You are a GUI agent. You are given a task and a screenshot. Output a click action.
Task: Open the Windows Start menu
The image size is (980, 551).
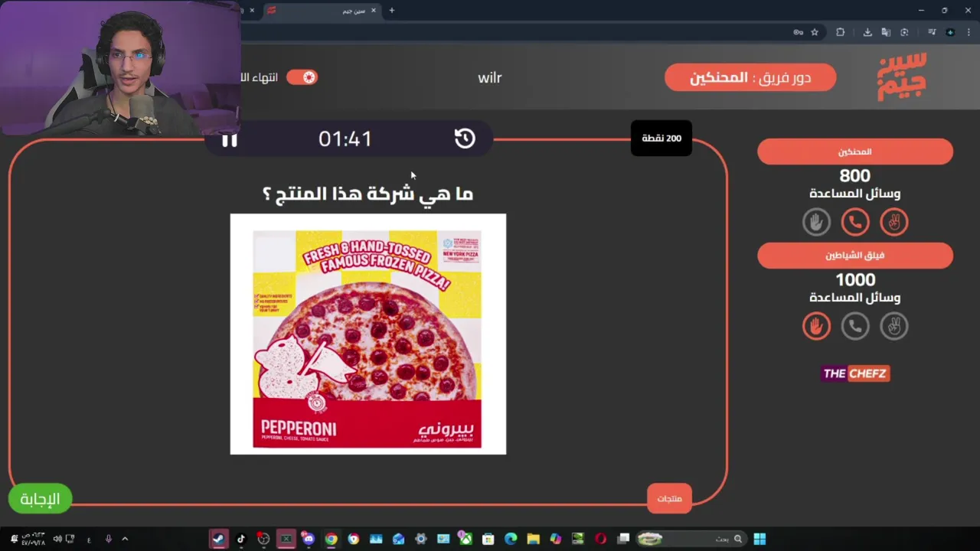click(x=759, y=539)
